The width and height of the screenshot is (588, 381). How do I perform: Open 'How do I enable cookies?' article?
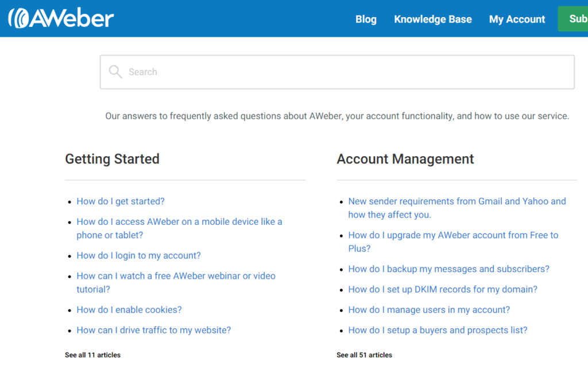129,310
